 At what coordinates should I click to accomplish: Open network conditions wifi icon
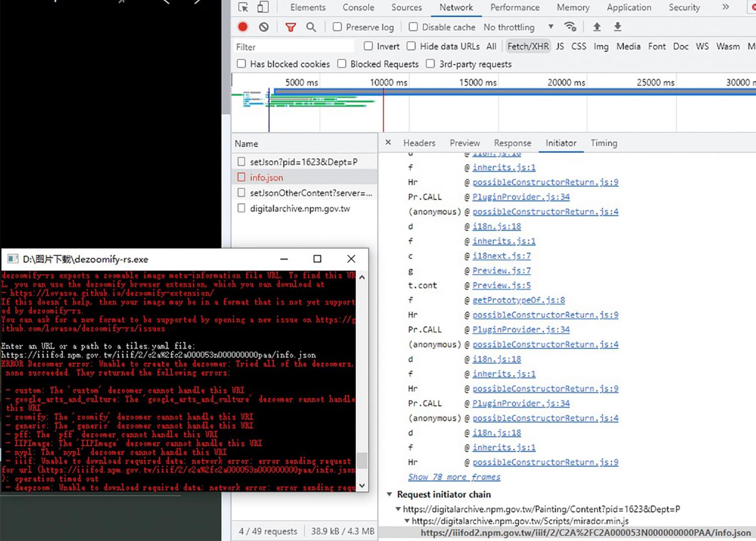570,27
